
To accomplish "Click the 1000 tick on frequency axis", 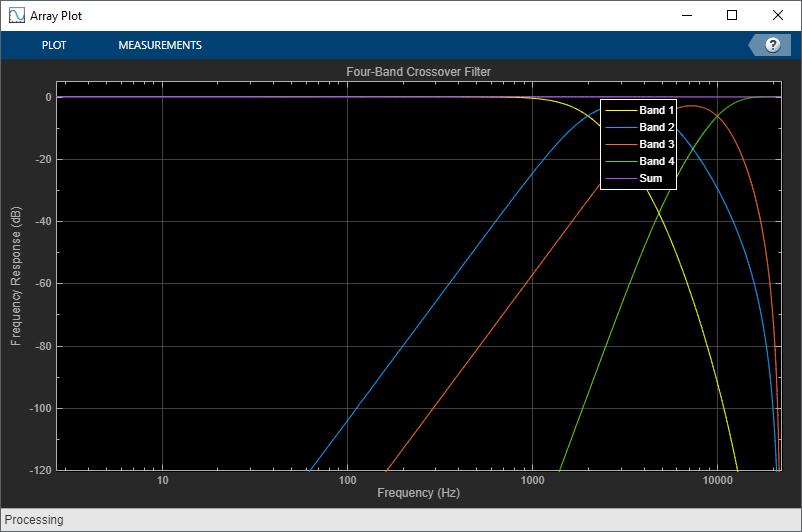I will (532, 480).
